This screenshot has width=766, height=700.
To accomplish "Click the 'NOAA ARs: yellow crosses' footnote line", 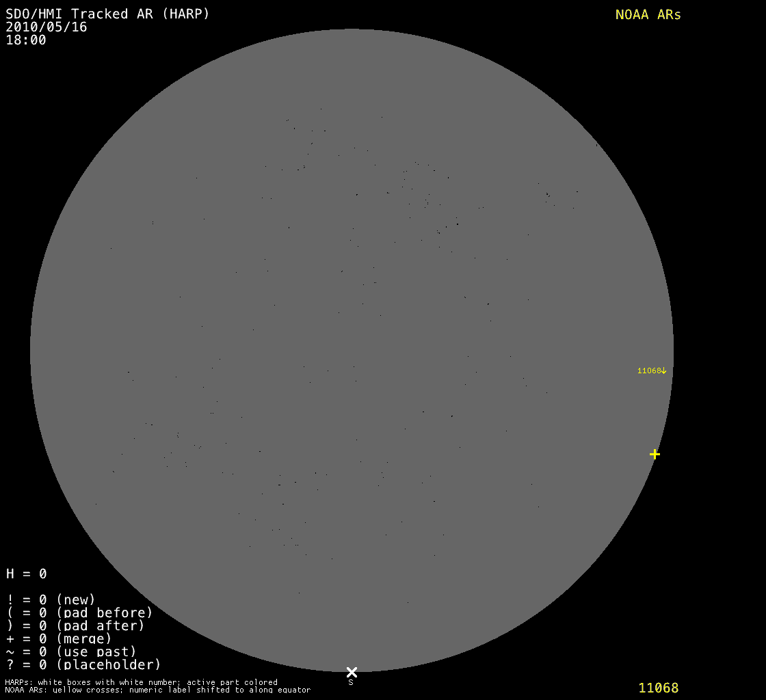I will click(157, 690).
